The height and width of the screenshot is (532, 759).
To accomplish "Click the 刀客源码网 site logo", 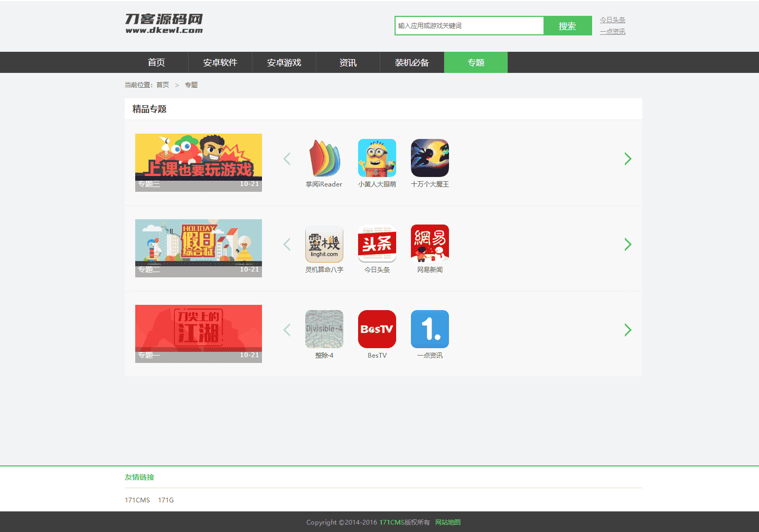I will pyautogui.click(x=164, y=24).
